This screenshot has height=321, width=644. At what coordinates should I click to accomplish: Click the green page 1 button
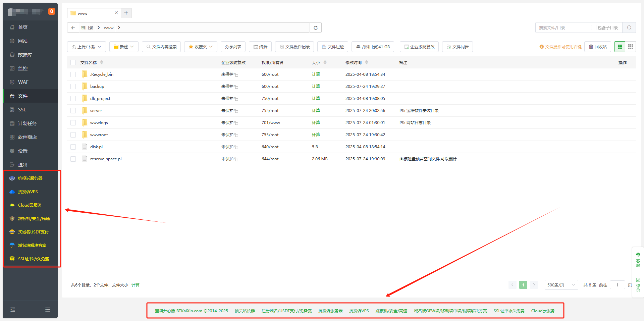tap(523, 285)
